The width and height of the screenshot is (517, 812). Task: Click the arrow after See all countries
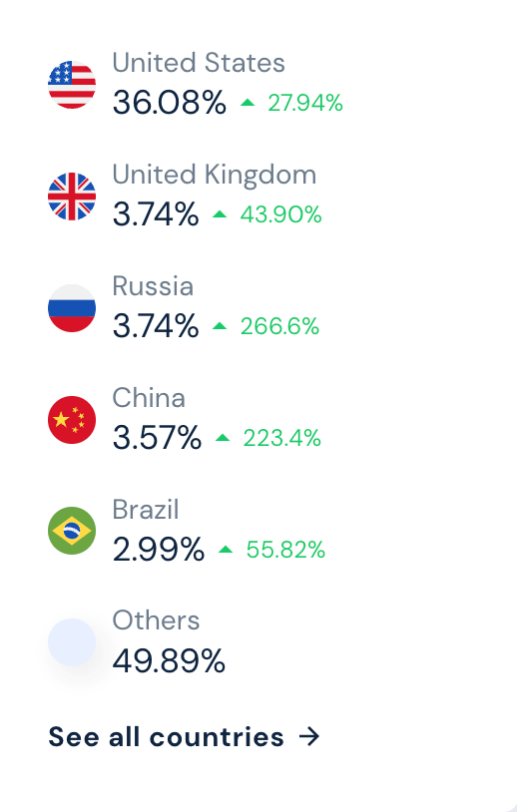pos(309,736)
